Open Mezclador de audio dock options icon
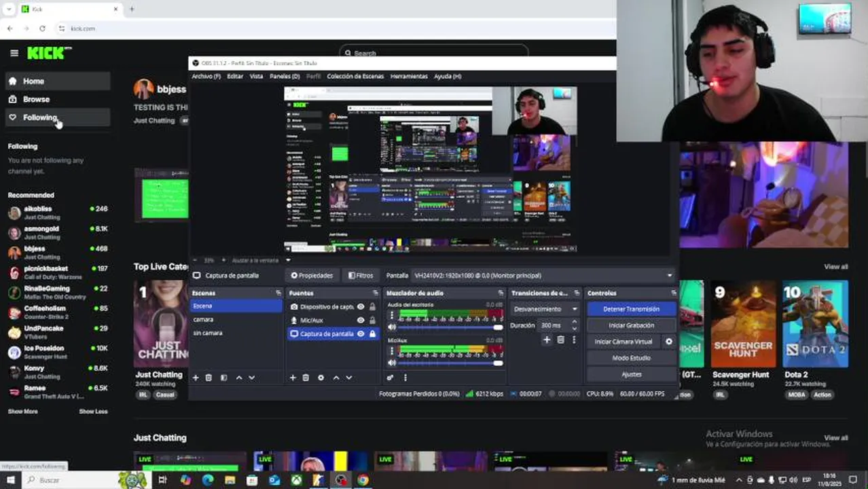 pyautogui.click(x=501, y=293)
